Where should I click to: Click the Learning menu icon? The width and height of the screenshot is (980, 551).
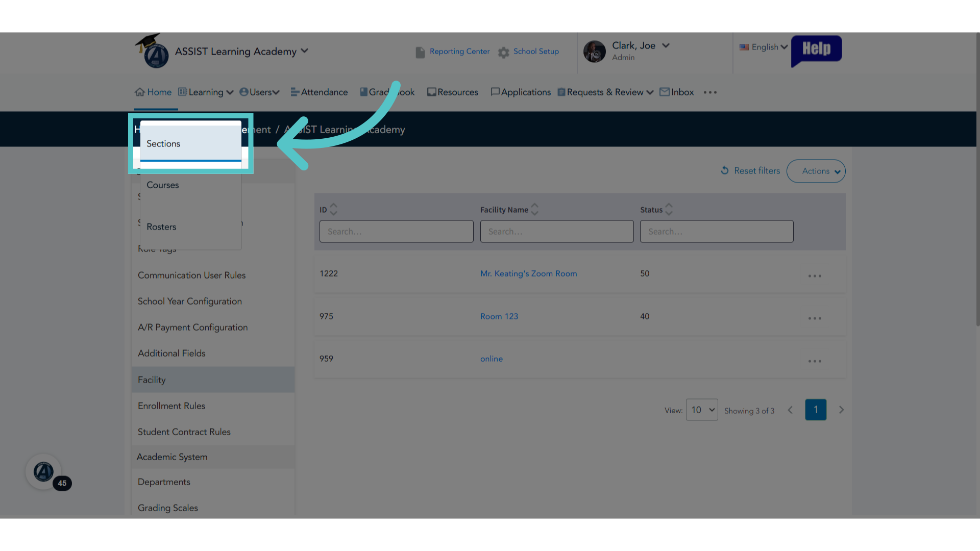[x=182, y=92]
